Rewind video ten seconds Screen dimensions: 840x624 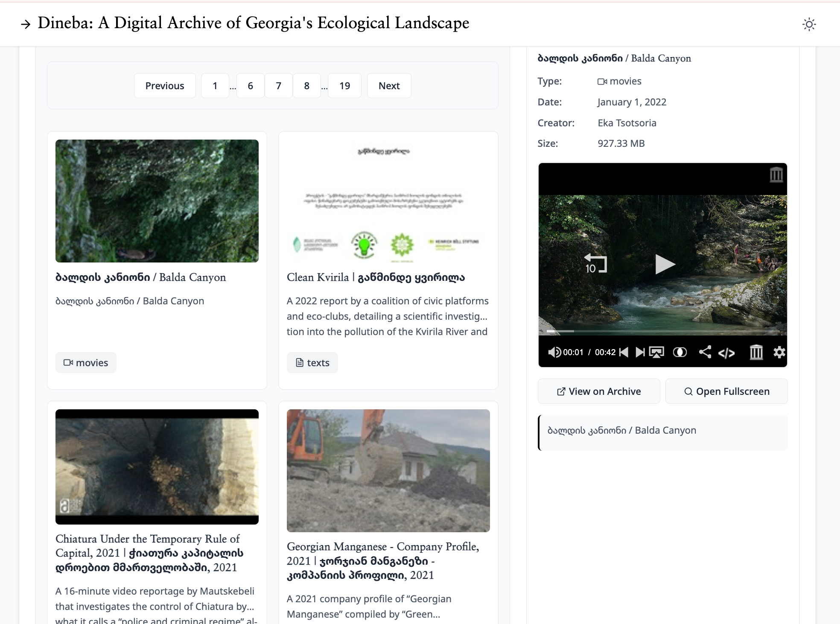pyautogui.click(x=595, y=264)
